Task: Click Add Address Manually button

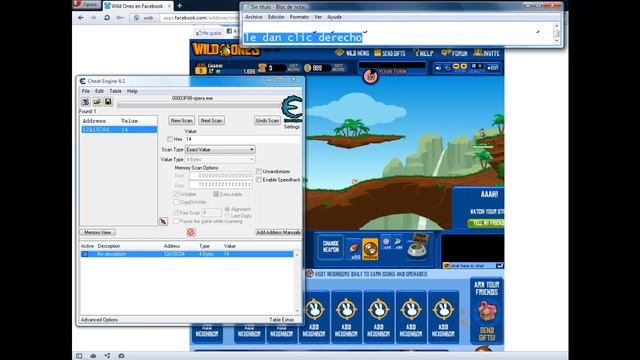Action: [279, 232]
